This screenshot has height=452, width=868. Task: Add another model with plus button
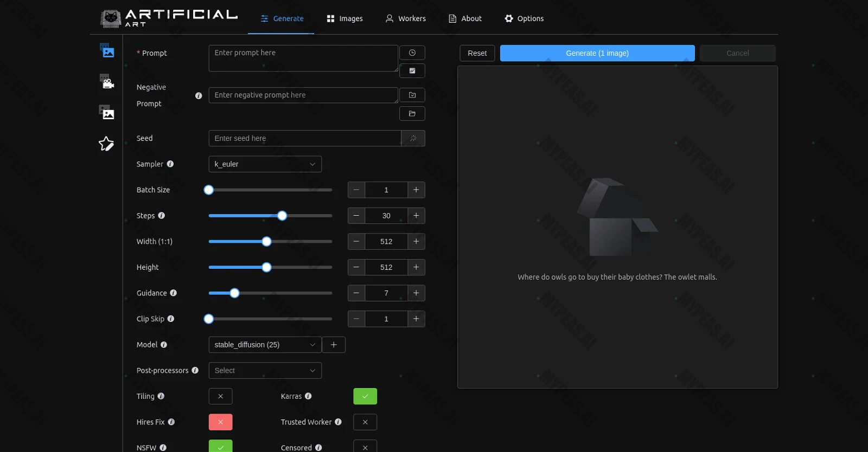334,345
